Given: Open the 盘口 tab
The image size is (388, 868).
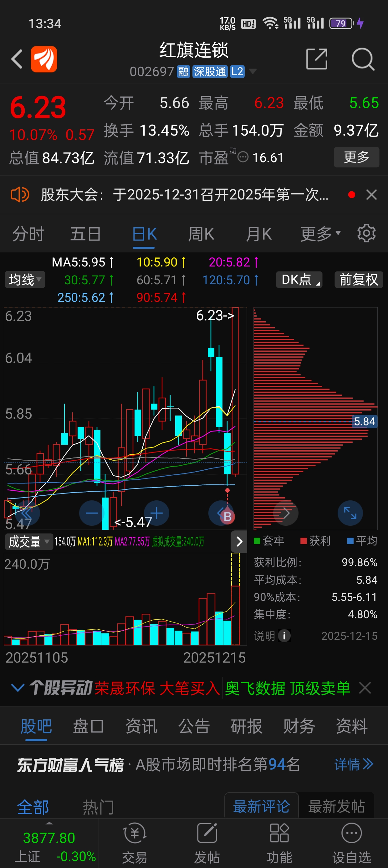Looking at the screenshot, I should pyautogui.click(x=89, y=726).
